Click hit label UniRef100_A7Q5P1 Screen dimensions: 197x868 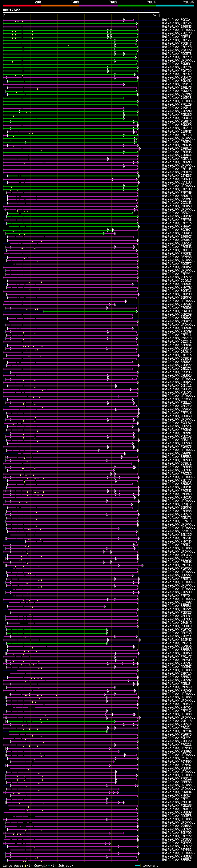[177, 142]
